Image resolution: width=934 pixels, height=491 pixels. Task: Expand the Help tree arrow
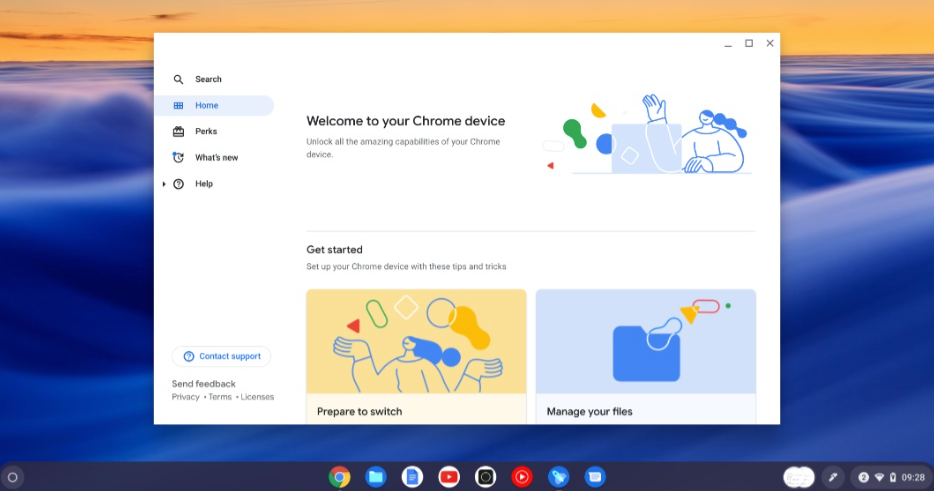click(x=164, y=184)
